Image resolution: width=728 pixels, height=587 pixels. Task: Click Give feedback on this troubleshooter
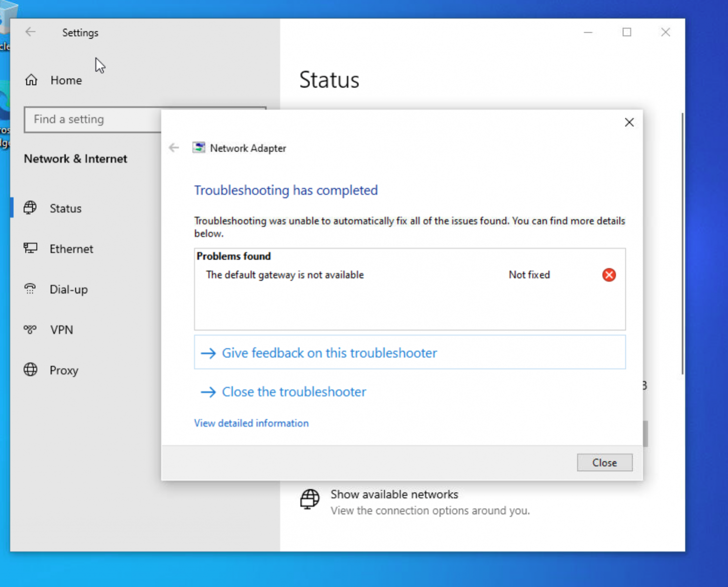(410, 352)
